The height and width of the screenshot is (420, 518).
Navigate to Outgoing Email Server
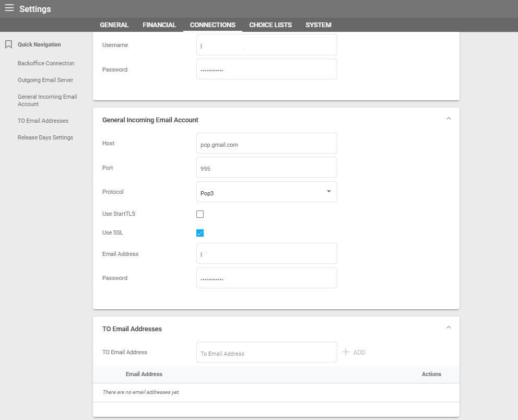(45, 80)
